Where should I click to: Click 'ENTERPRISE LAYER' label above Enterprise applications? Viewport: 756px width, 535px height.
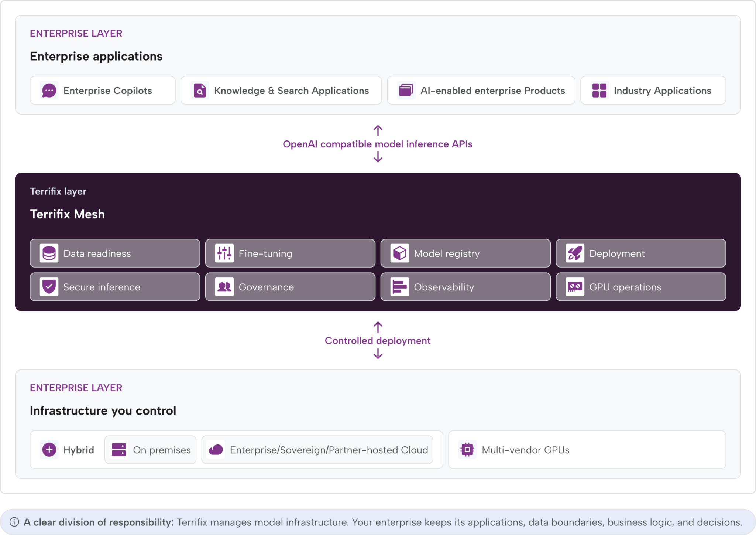tap(76, 34)
